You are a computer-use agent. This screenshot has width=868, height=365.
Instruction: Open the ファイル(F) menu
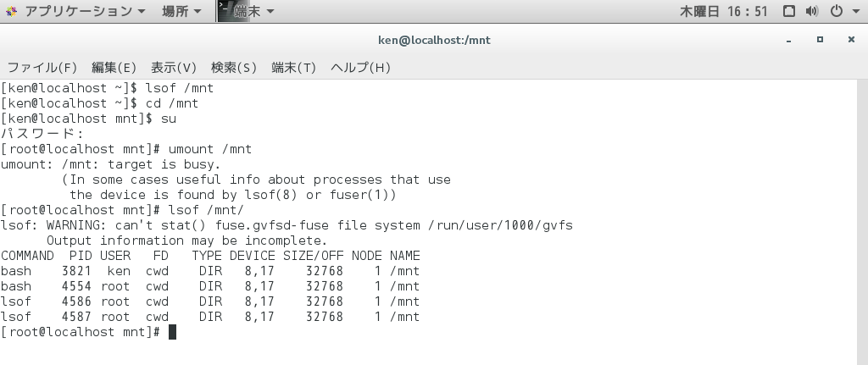coord(42,68)
